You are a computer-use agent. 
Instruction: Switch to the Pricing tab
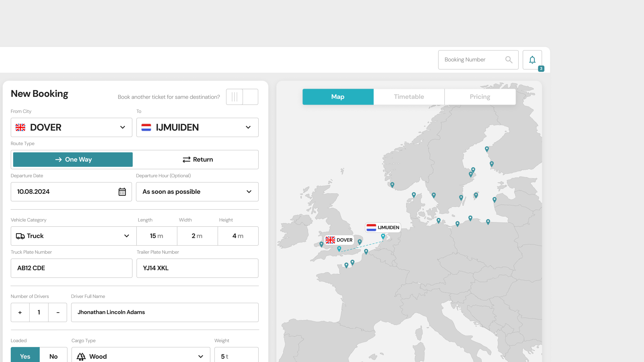pyautogui.click(x=480, y=97)
